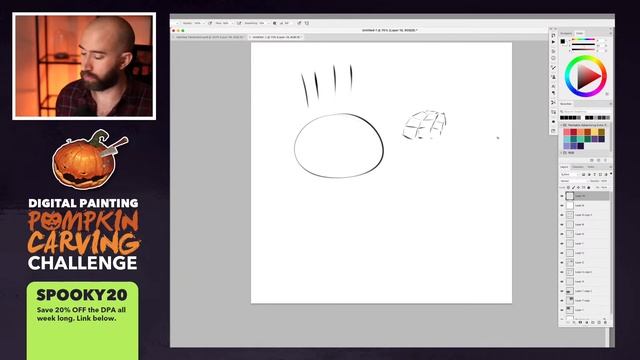Screen dimensions: 640x360
Task: Click the black foreground color swatch
Action: click(x=563, y=42)
